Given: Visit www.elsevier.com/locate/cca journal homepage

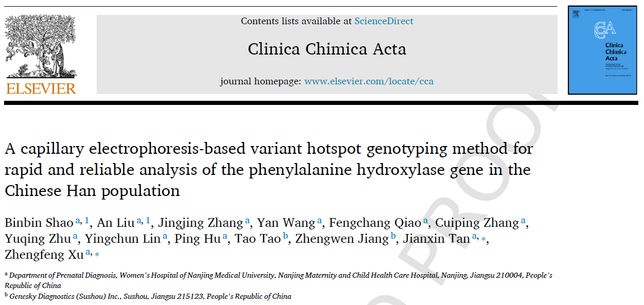Looking at the screenshot, I should pos(369,81).
